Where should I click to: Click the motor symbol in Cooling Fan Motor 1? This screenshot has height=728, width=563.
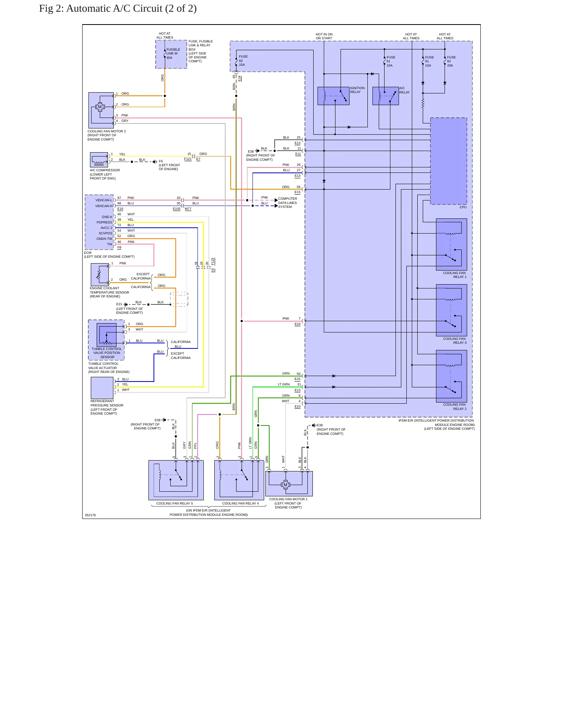[x=286, y=485]
